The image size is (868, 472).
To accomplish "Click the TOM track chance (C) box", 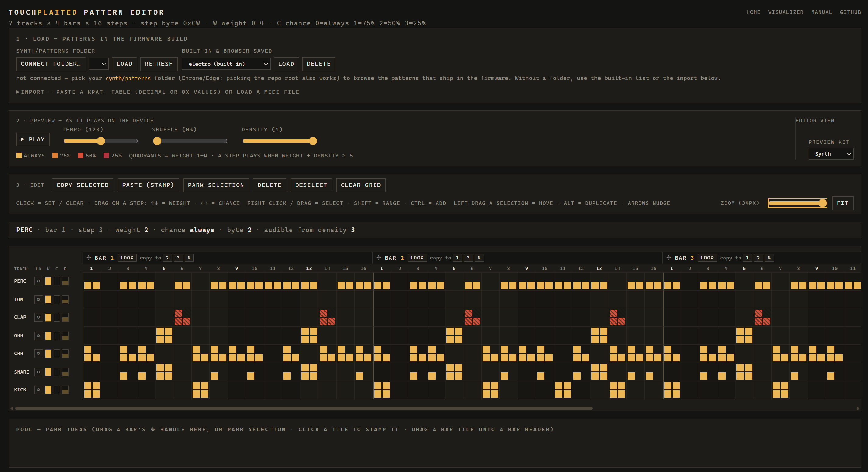I will click(x=57, y=300).
